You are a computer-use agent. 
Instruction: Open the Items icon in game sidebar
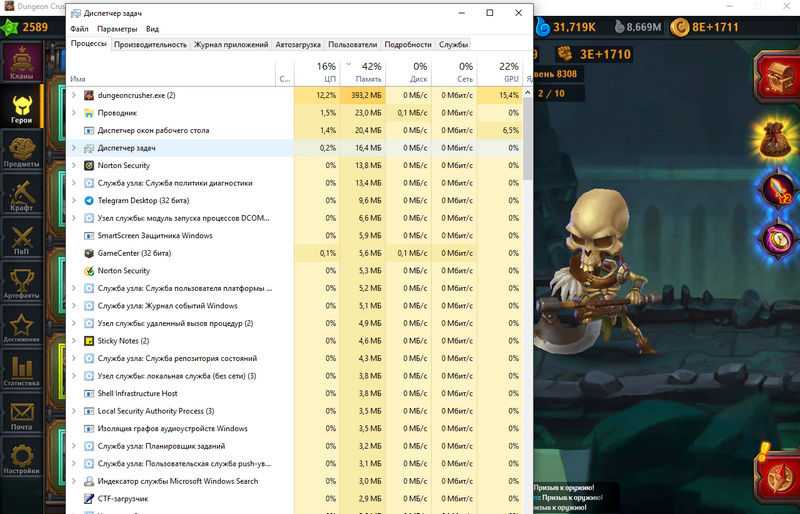click(21, 151)
